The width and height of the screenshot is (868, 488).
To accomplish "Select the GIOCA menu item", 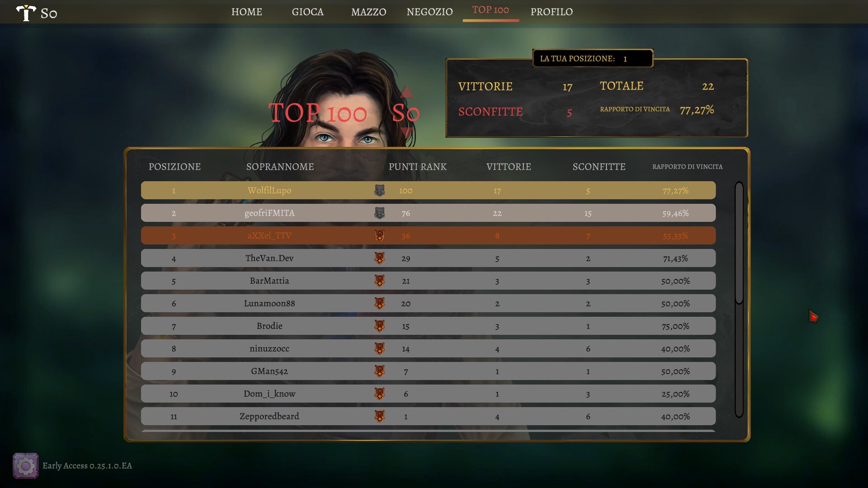I will tap(307, 12).
